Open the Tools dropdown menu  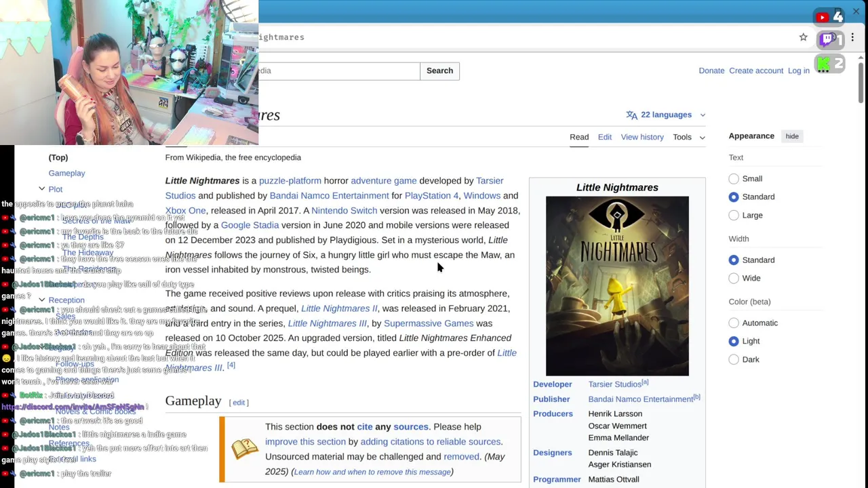tap(688, 137)
